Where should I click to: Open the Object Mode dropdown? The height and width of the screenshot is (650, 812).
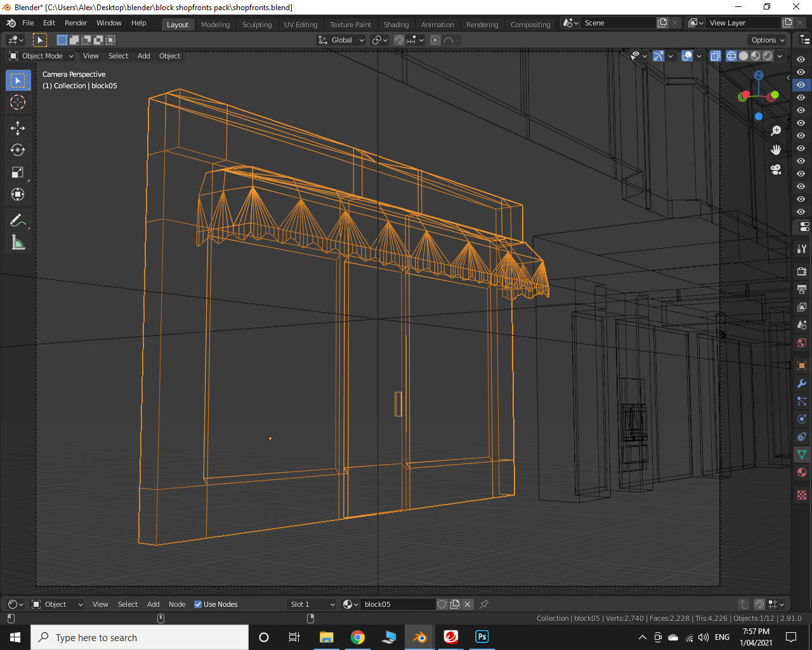[x=41, y=56]
